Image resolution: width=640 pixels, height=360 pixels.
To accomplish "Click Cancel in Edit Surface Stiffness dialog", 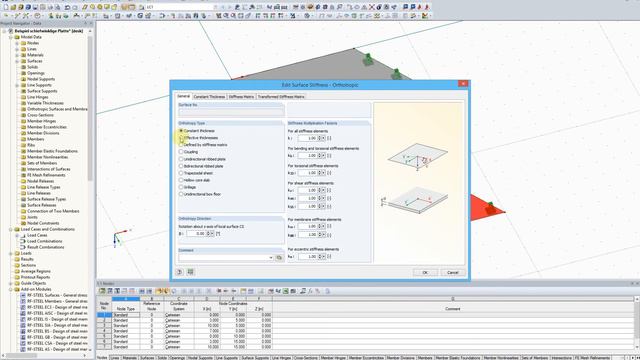I will [452, 272].
